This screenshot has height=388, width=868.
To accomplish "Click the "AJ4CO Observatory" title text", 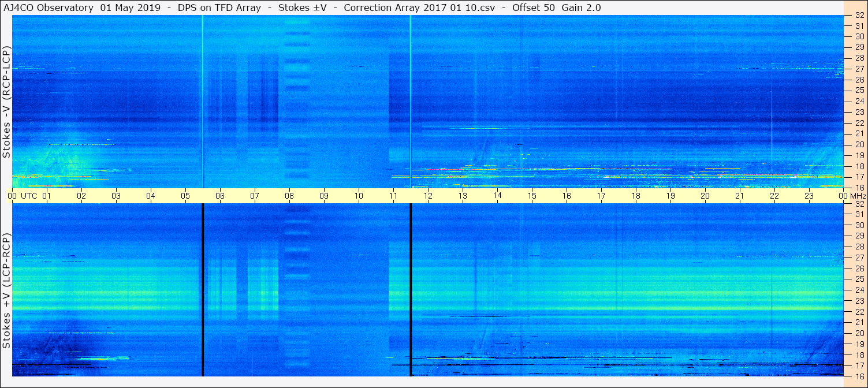I will pyautogui.click(x=49, y=8).
